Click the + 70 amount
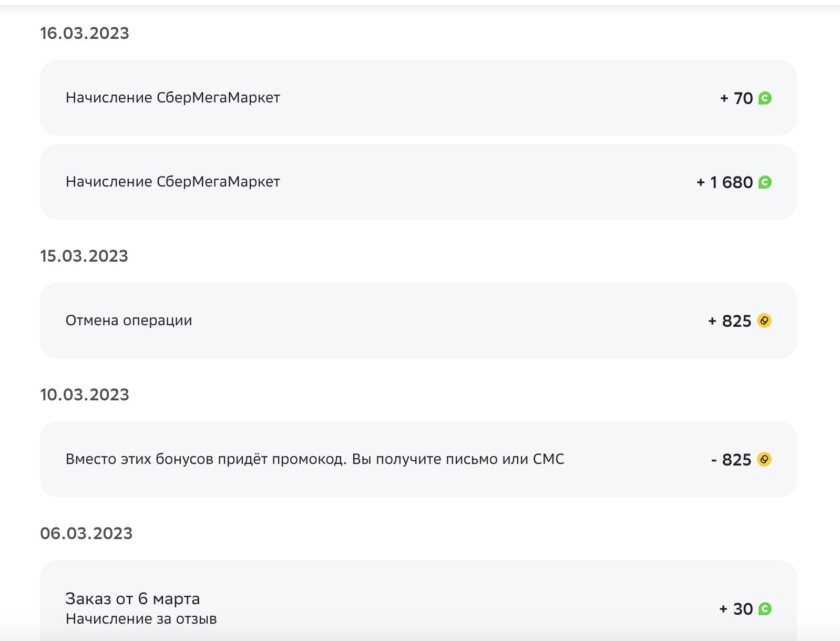This screenshot has width=840, height=641. point(736,98)
